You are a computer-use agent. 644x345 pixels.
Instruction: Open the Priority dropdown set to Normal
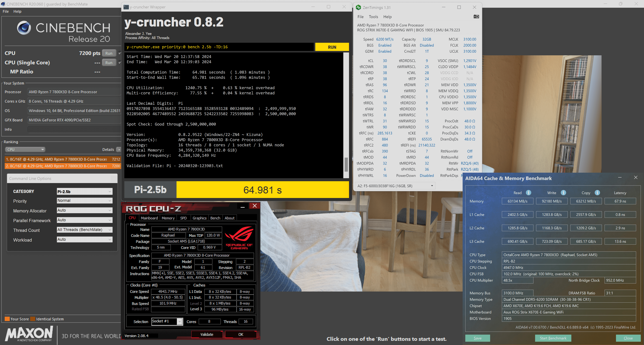pyautogui.click(x=85, y=201)
